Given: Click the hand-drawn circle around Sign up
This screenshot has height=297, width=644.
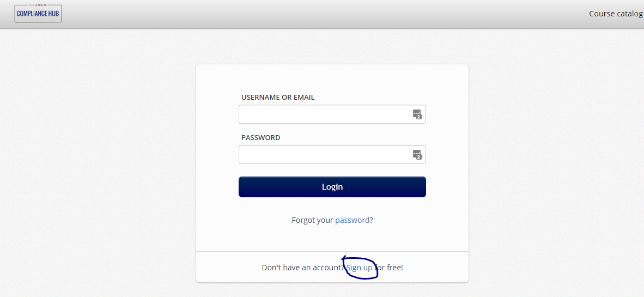Looking at the screenshot, I should [x=360, y=268].
